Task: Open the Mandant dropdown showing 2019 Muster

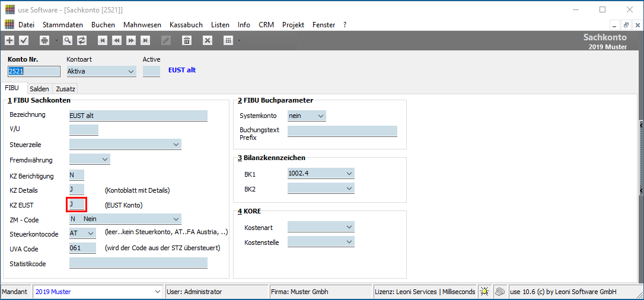Action: coord(98,292)
